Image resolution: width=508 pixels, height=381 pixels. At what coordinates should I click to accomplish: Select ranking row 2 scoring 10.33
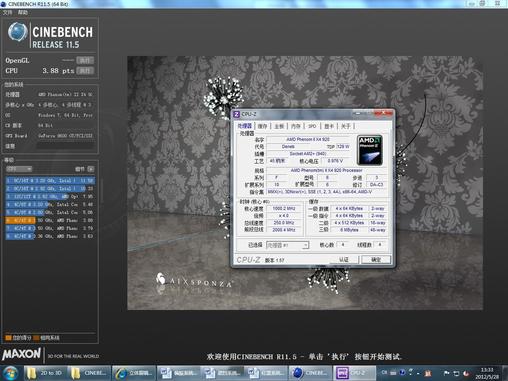click(50, 189)
